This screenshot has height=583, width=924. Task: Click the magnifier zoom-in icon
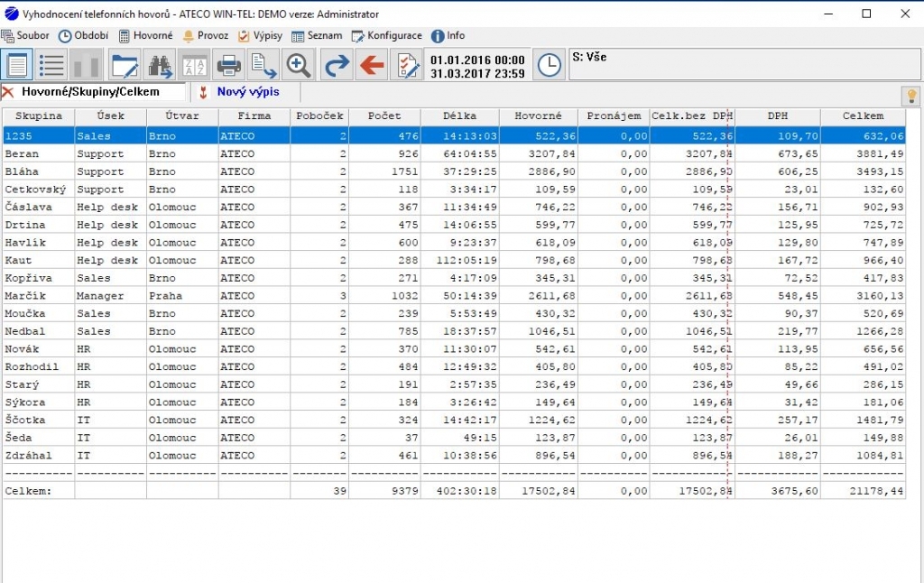(298, 65)
